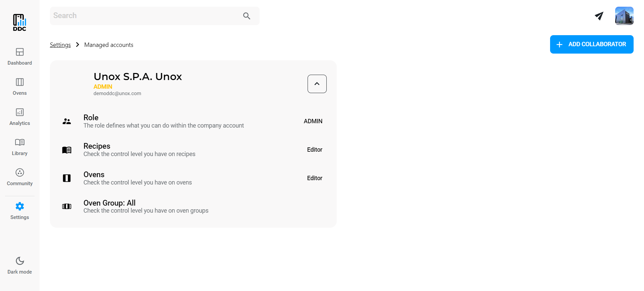This screenshot has width=644, height=291.
Task: Click the breadcrumb chevron after Settings
Action: [x=77, y=44]
